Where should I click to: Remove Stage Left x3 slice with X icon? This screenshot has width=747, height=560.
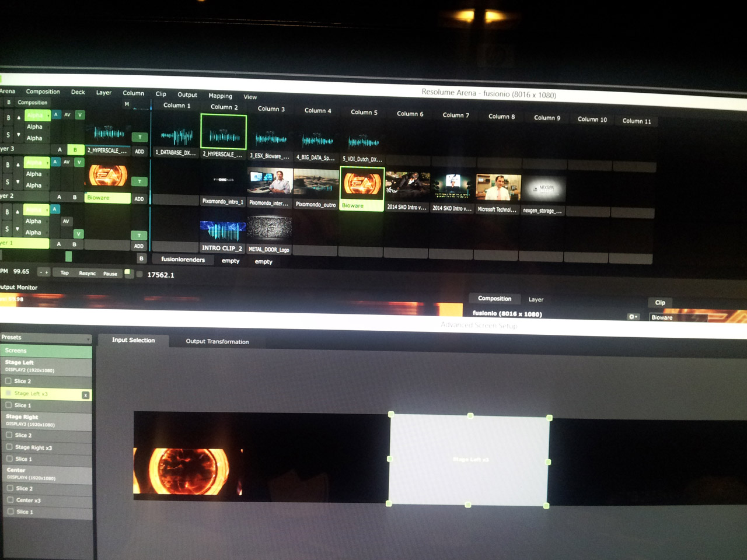[x=86, y=395]
